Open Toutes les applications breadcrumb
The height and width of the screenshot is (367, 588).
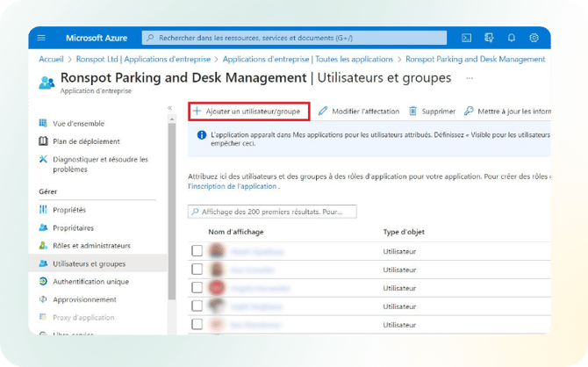pyautogui.click(x=308, y=60)
